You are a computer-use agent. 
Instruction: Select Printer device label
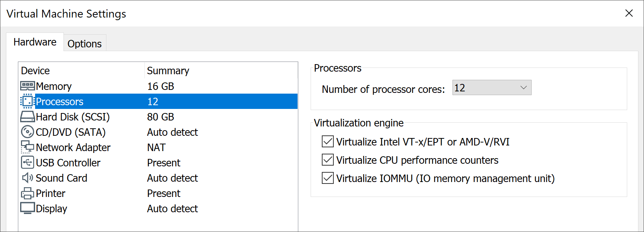click(51, 193)
